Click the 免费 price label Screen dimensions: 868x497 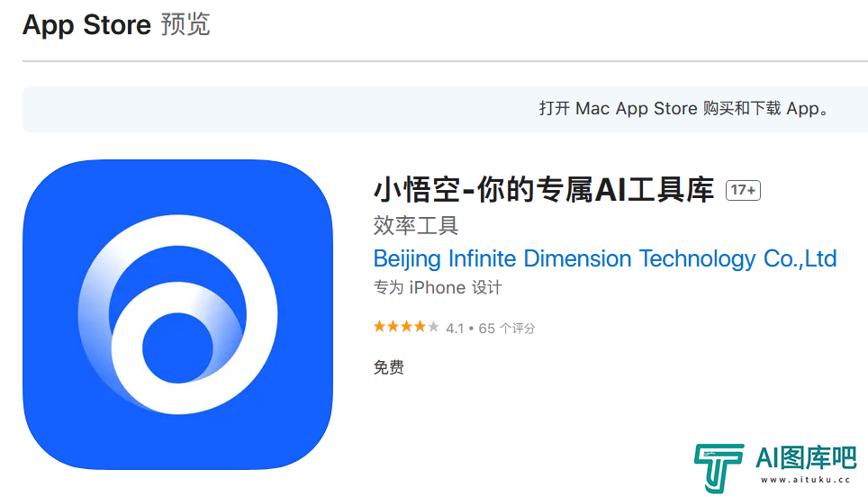(x=389, y=367)
